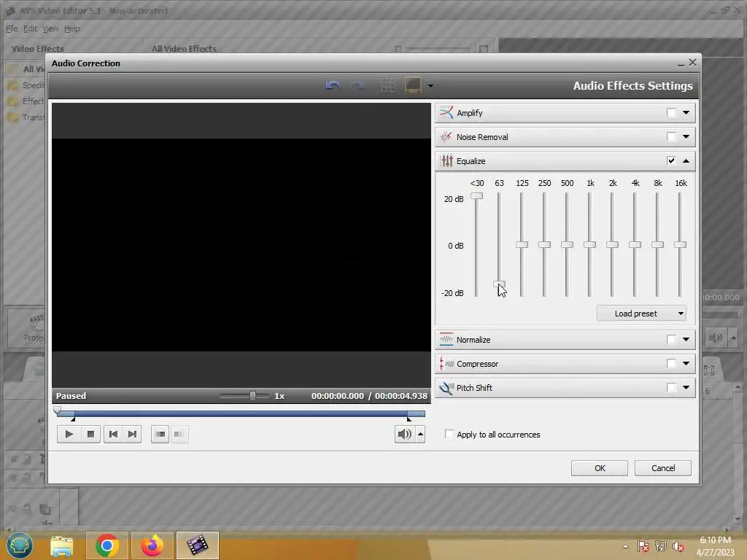Click the grid overlay icon in toolbar
The width and height of the screenshot is (747, 560).
pyautogui.click(x=388, y=85)
